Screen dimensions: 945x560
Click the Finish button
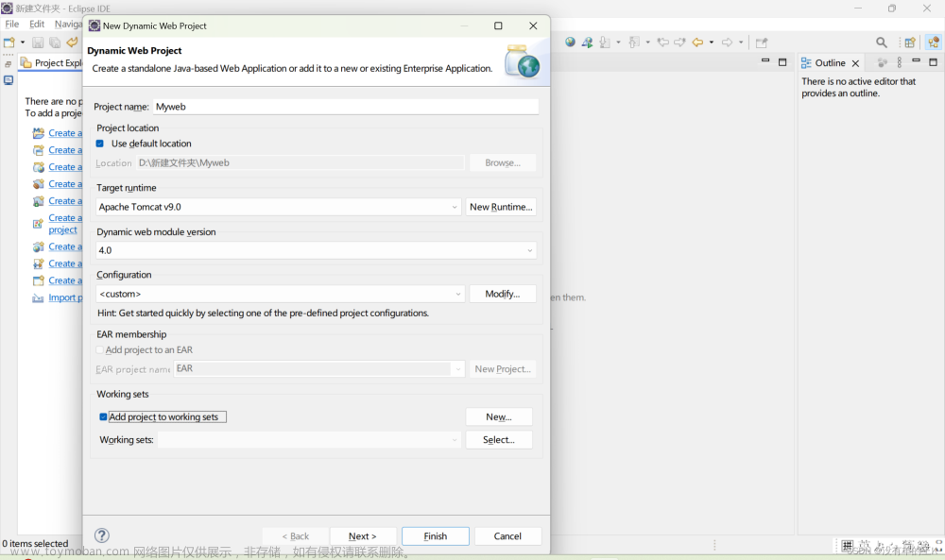click(x=435, y=535)
